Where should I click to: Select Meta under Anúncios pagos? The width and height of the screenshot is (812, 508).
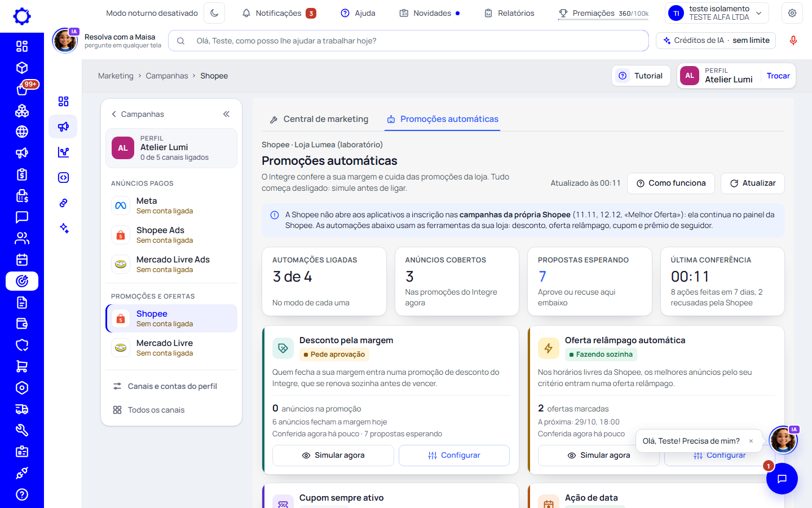click(171, 205)
